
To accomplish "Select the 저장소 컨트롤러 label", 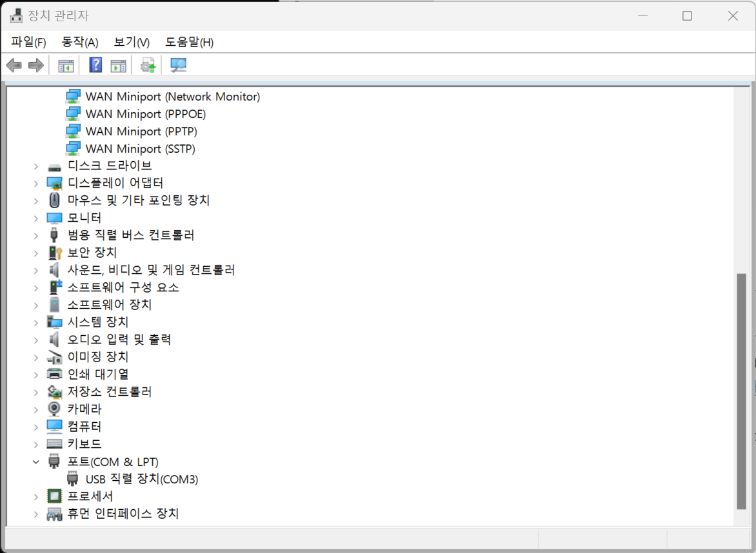I will coord(110,392).
